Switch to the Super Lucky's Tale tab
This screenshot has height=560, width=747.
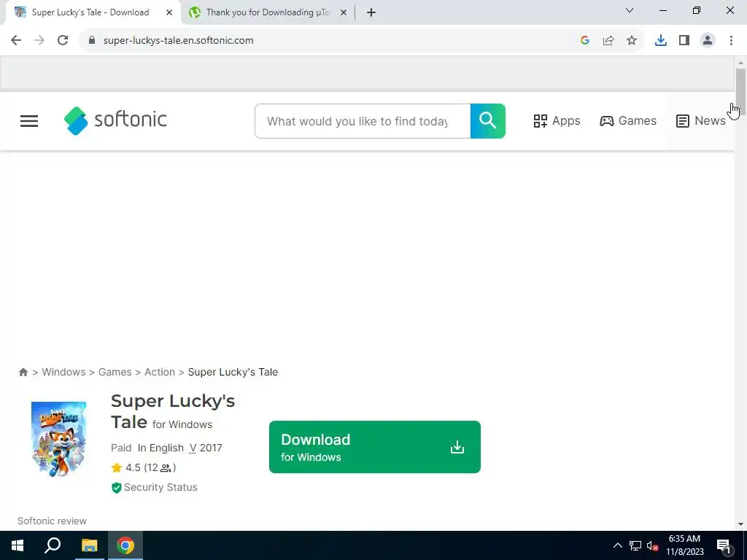pyautogui.click(x=90, y=12)
